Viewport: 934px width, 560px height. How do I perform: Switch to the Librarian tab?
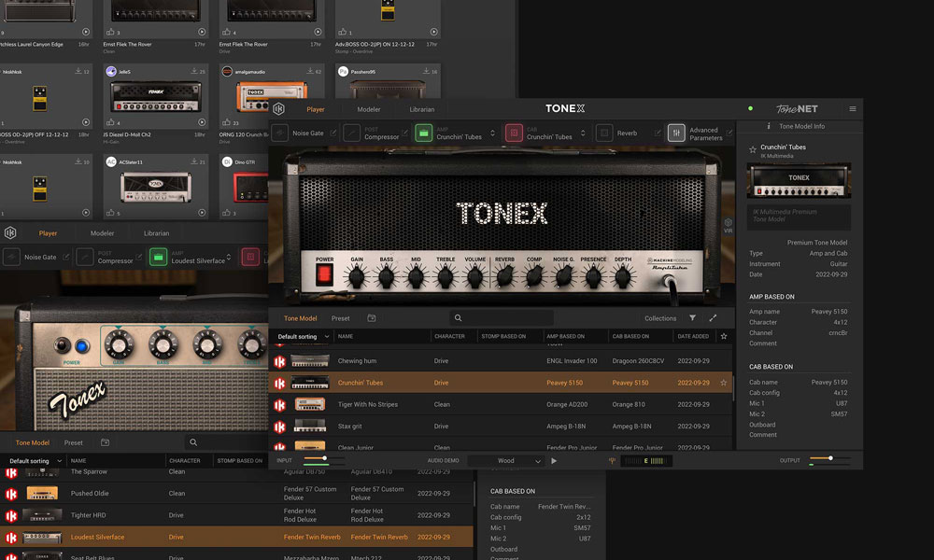pos(421,109)
